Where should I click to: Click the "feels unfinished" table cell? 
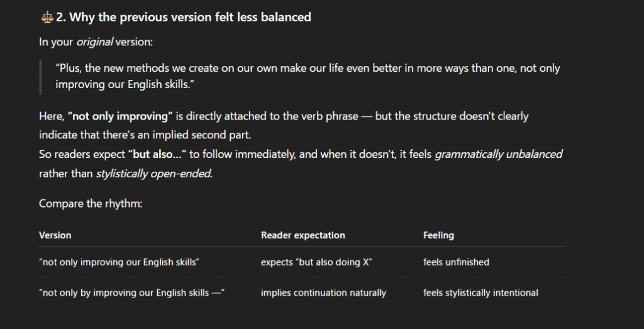[456, 262]
